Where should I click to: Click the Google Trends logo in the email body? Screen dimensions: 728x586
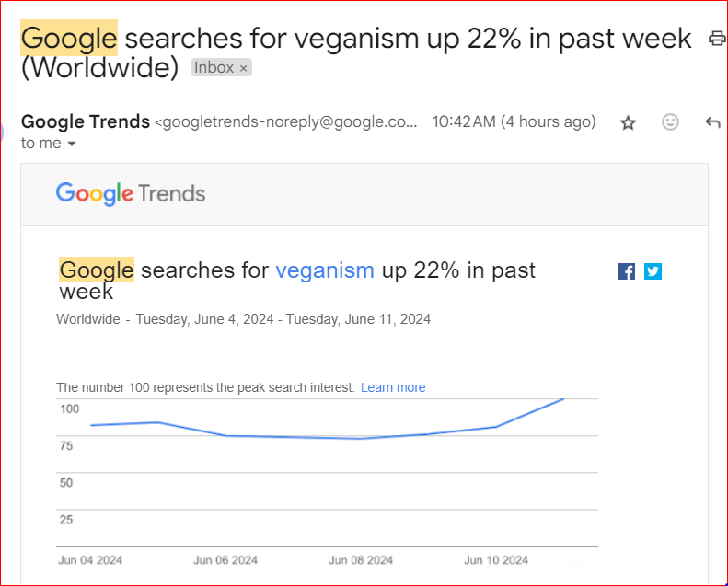131,193
